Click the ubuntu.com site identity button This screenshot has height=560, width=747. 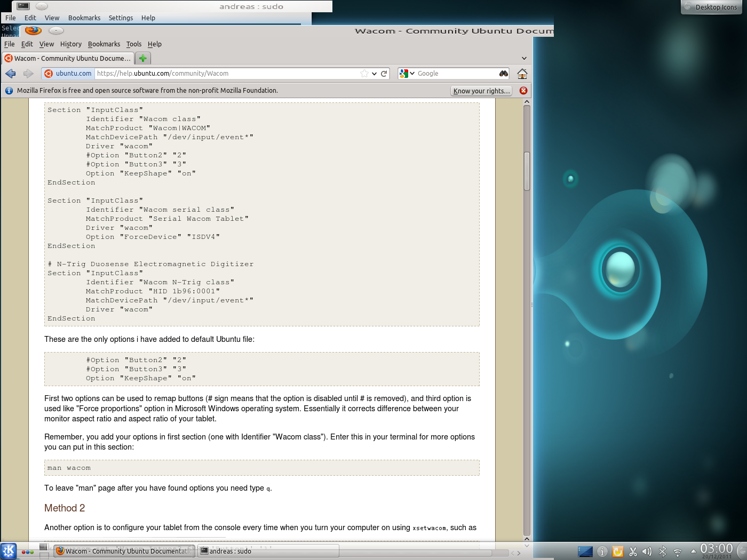(x=68, y=74)
